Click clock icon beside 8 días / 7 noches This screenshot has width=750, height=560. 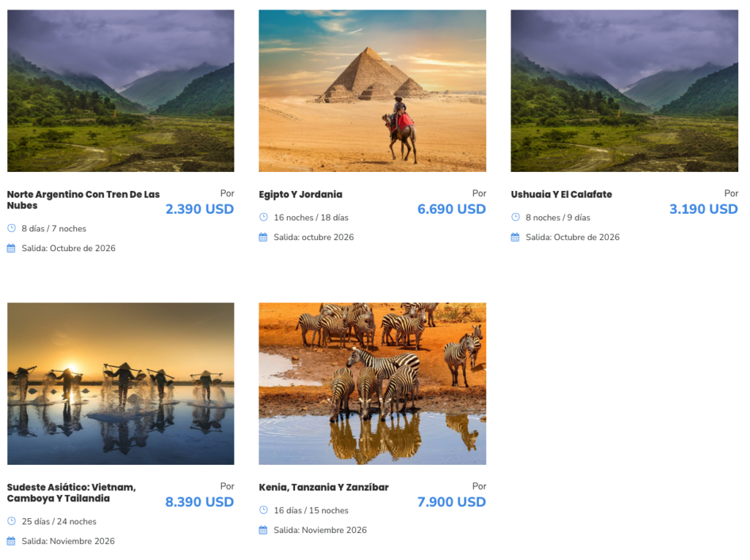click(x=11, y=228)
